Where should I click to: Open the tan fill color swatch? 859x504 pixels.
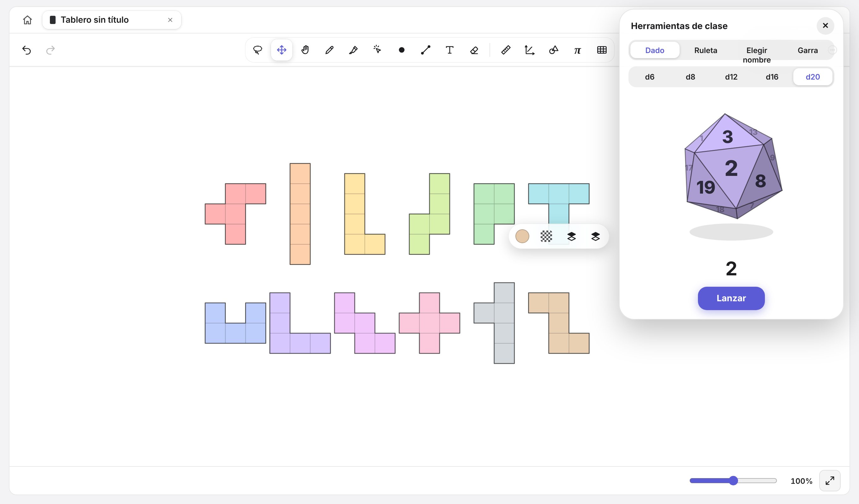coord(522,236)
